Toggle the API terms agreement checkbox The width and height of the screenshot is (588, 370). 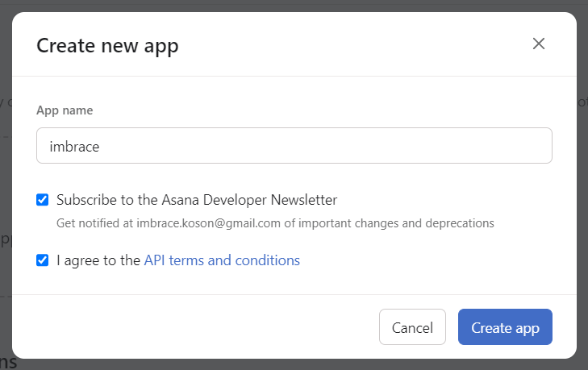pos(43,260)
